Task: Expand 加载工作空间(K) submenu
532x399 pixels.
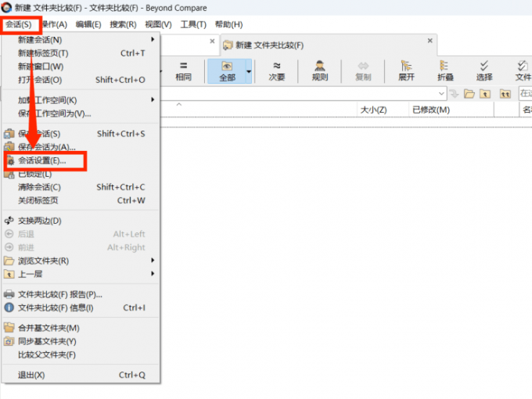Action: [81, 100]
